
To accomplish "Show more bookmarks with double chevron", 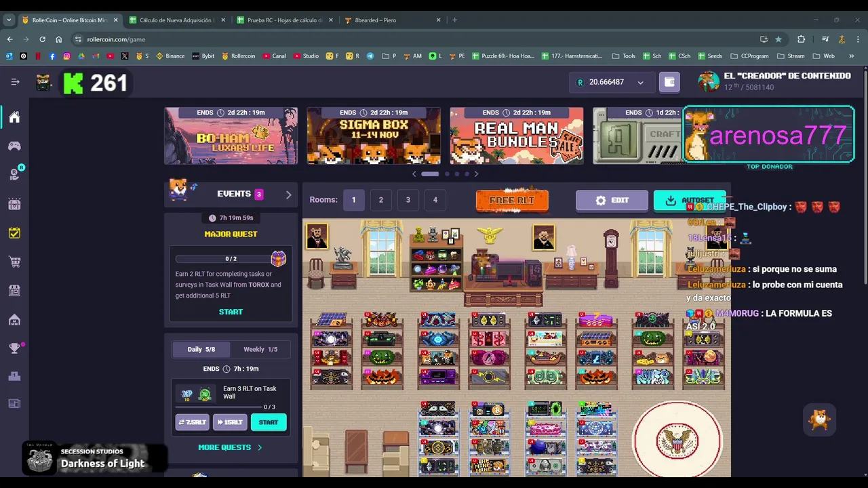I will (x=852, y=56).
